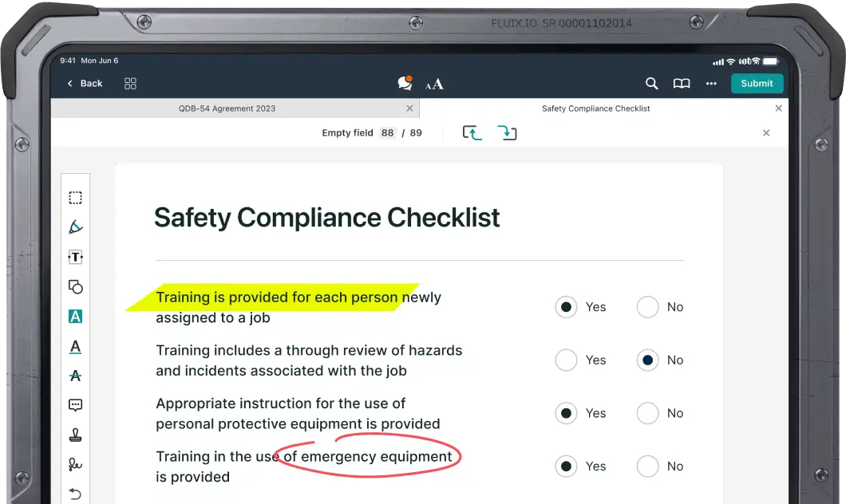Select the text box tool
Viewport: 846px width, 504px height.
click(75, 257)
